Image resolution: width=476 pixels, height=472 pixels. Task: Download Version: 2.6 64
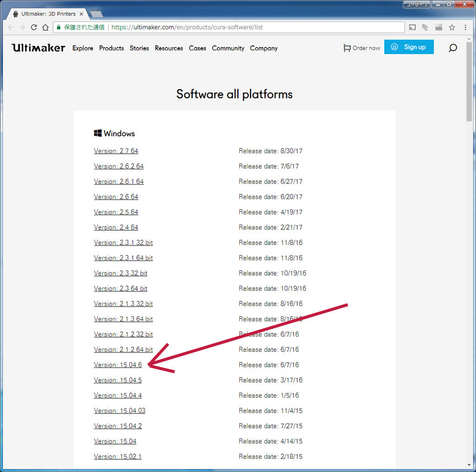116,197
